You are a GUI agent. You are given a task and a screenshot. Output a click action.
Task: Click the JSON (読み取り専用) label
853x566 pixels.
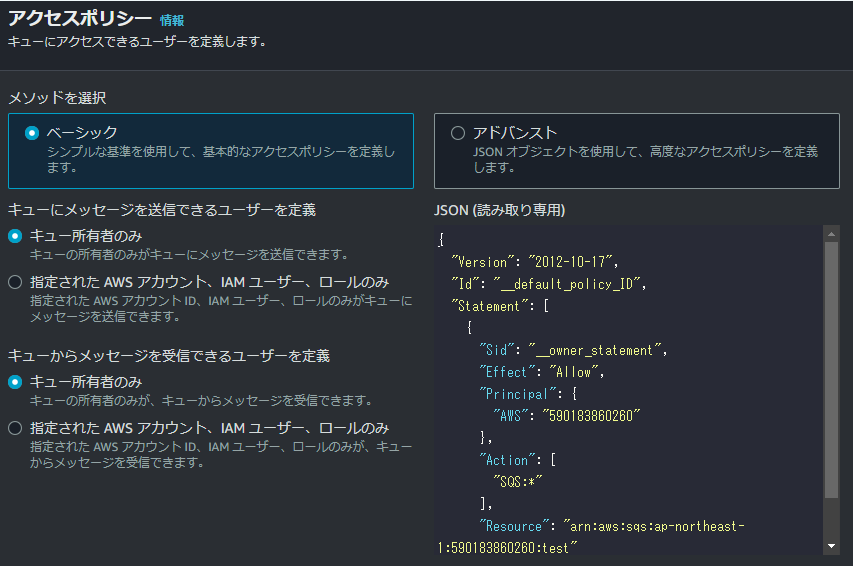coord(500,210)
